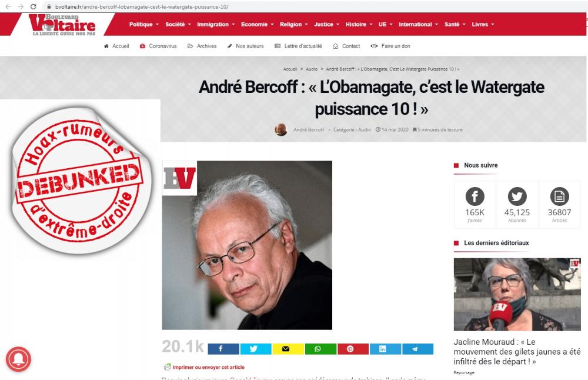The height and width of the screenshot is (380, 588).
Task: Send article by email envelope icon
Action: tap(288, 349)
